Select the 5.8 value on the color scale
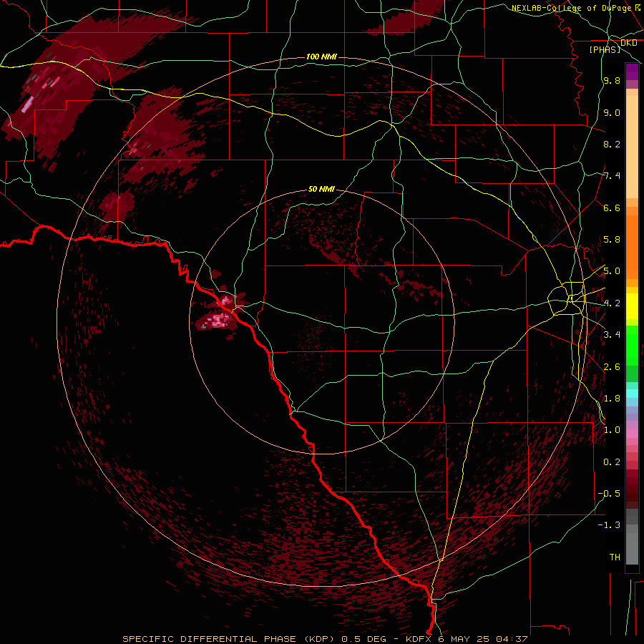644x644 pixels. tap(612, 240)
